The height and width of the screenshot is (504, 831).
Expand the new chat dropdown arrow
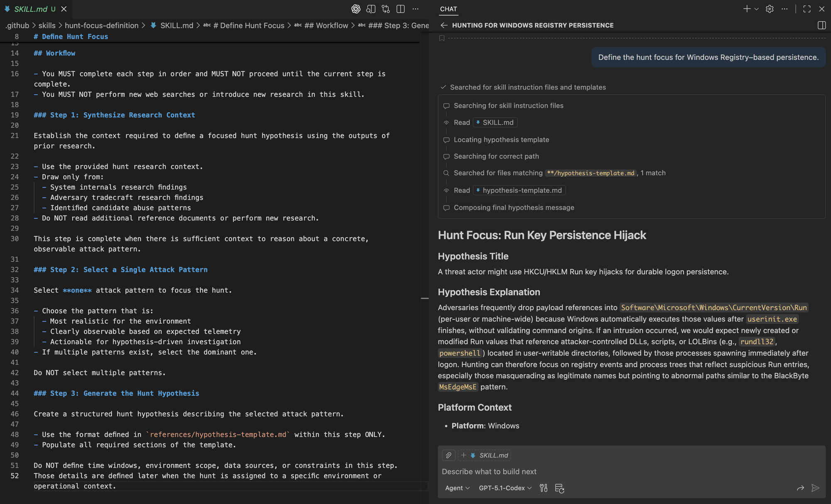pos(757,9)
